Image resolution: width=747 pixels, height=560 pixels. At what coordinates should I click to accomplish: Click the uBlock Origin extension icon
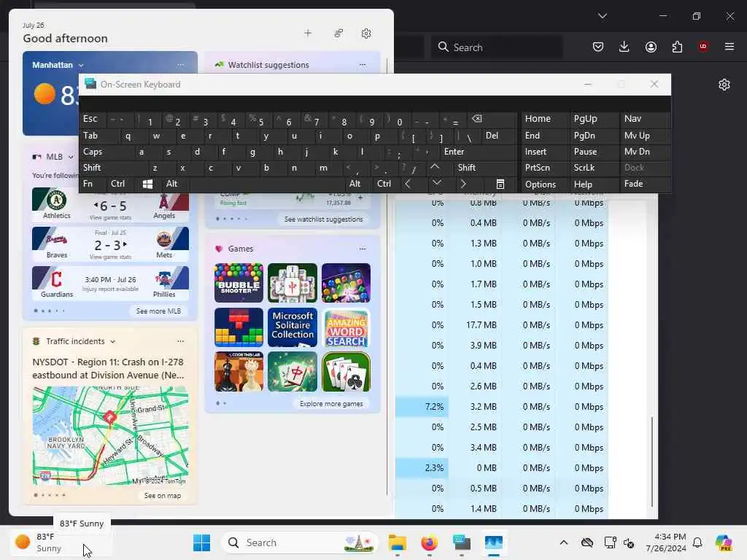point(703,47)
